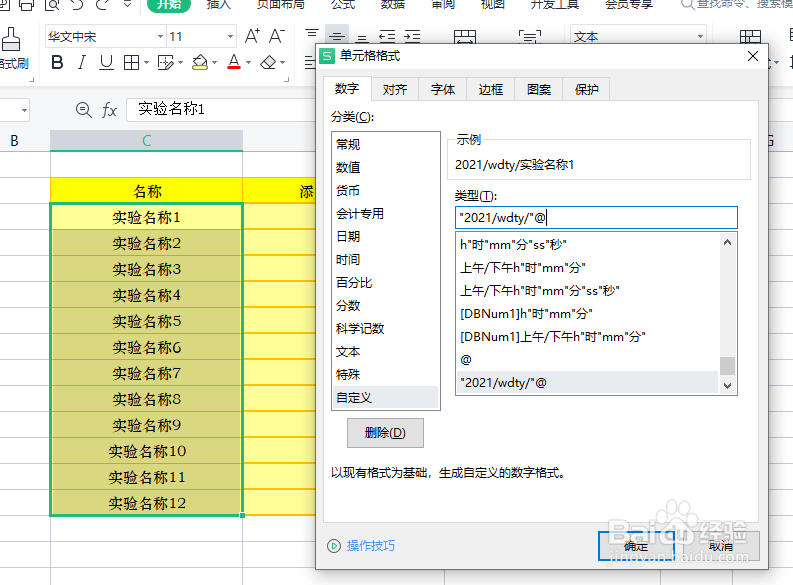Click the undo arrow icon
This screenshot has height=585, width=793.
point(77,5)
